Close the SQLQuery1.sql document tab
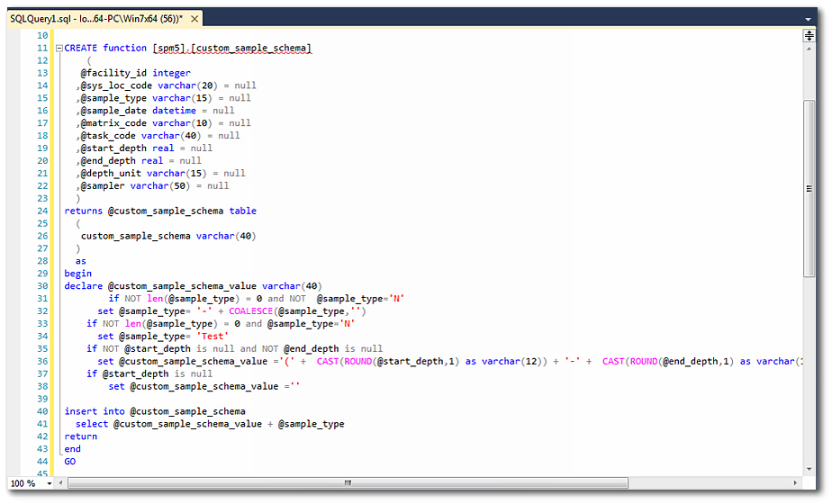Image resolution: width=832 pixels, height=504 pixels. pos(194,19)
